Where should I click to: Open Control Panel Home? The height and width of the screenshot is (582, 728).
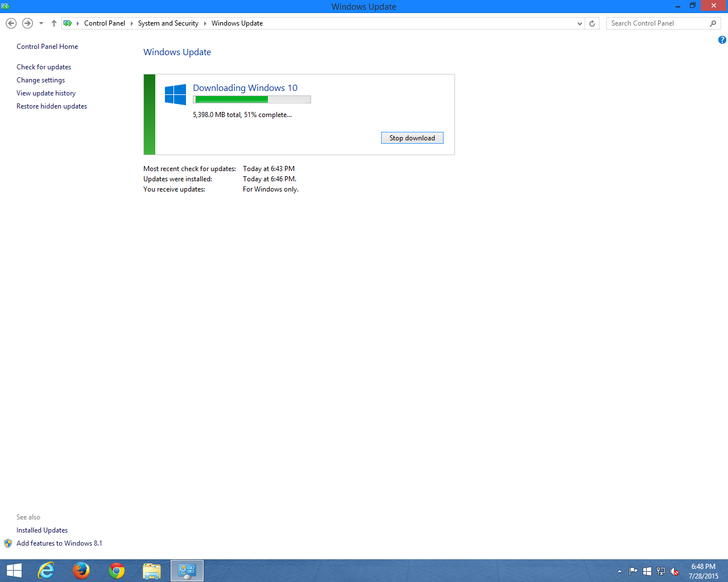(x=47, y=47)
